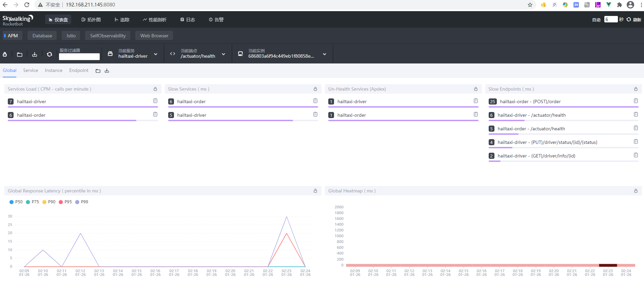
Task: Click the browser address bar URL
Action: coord(90,5)
